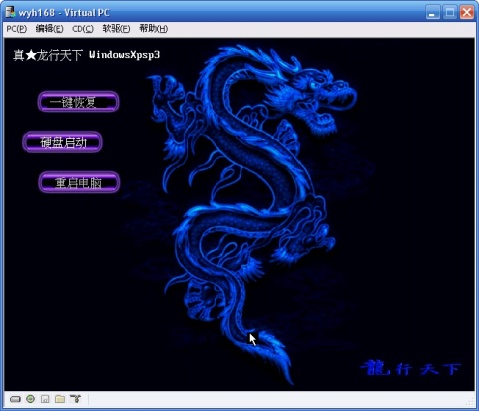
Task: Click the 真★龙行天下 WindowsXpsp3 heading text
Action: click(x=87, y=55)
